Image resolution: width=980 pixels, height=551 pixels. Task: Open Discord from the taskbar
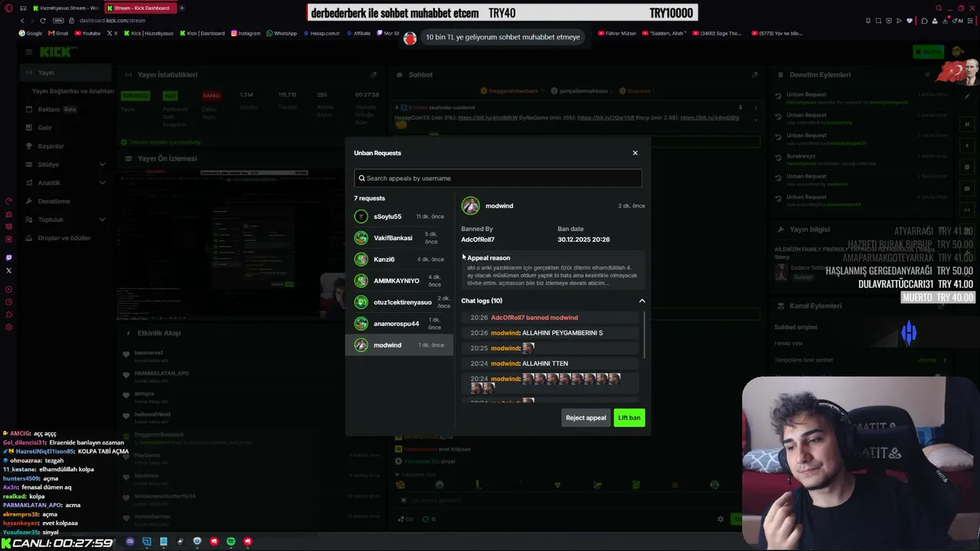click(x=129, y=542)
